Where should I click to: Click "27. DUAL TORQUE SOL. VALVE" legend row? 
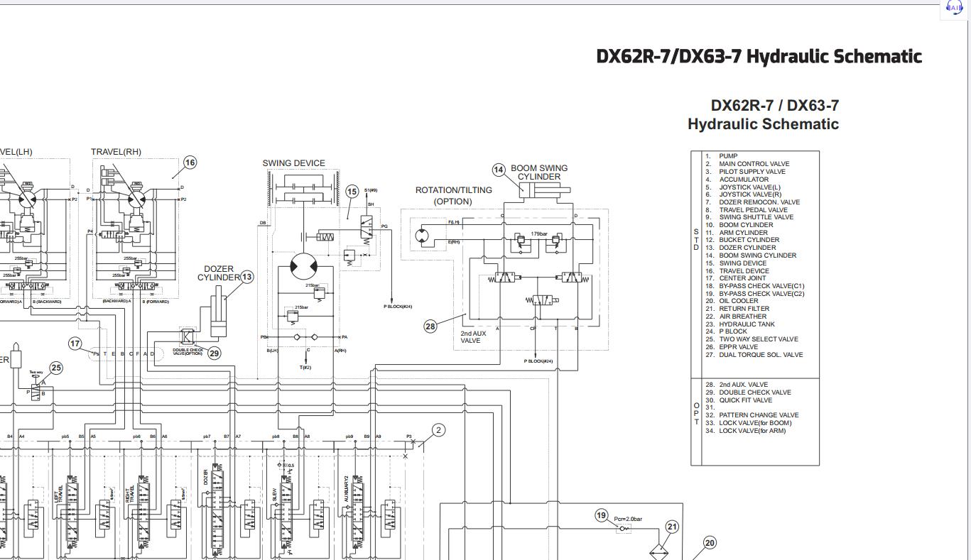coord(754,355)
